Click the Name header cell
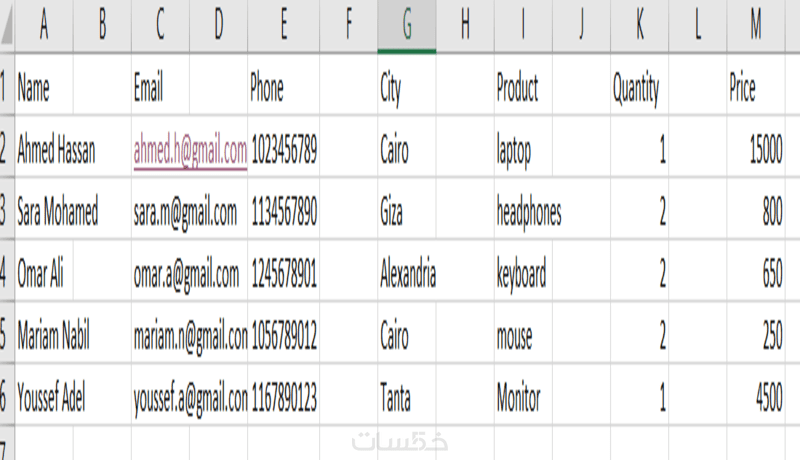The width and height of the screenshot is (800, 460). pos(44,85)
